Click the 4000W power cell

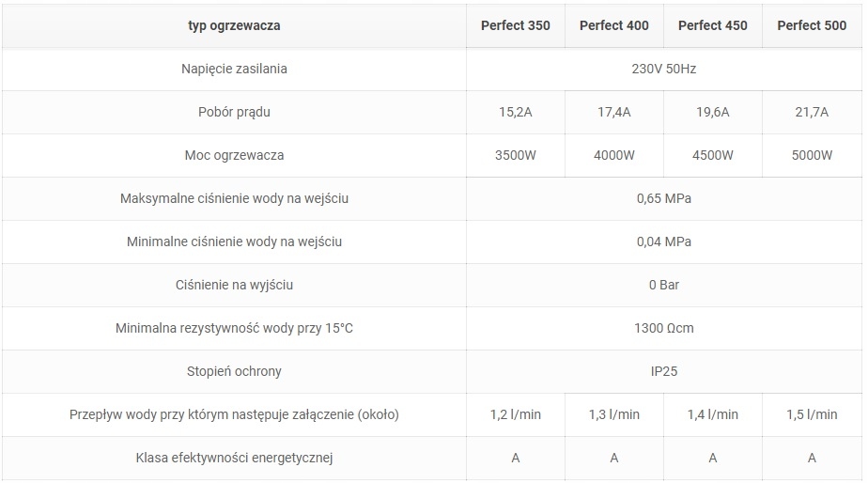tap(614, 155)
